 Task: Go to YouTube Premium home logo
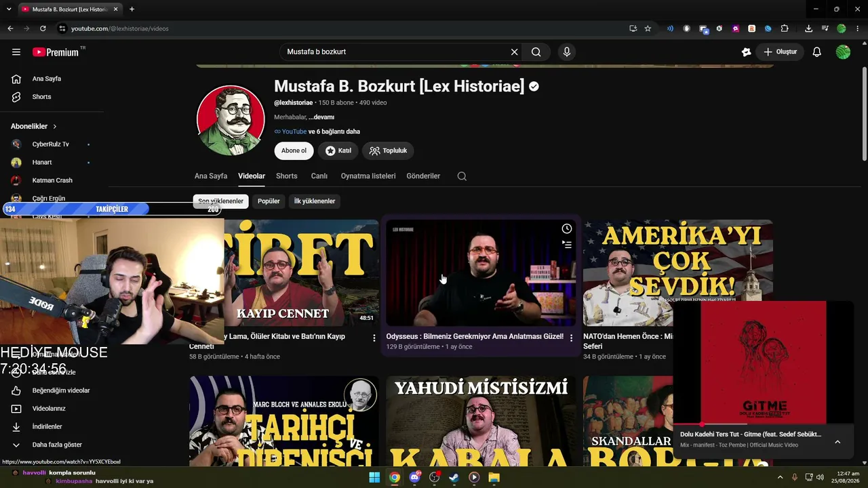[56, 52]
